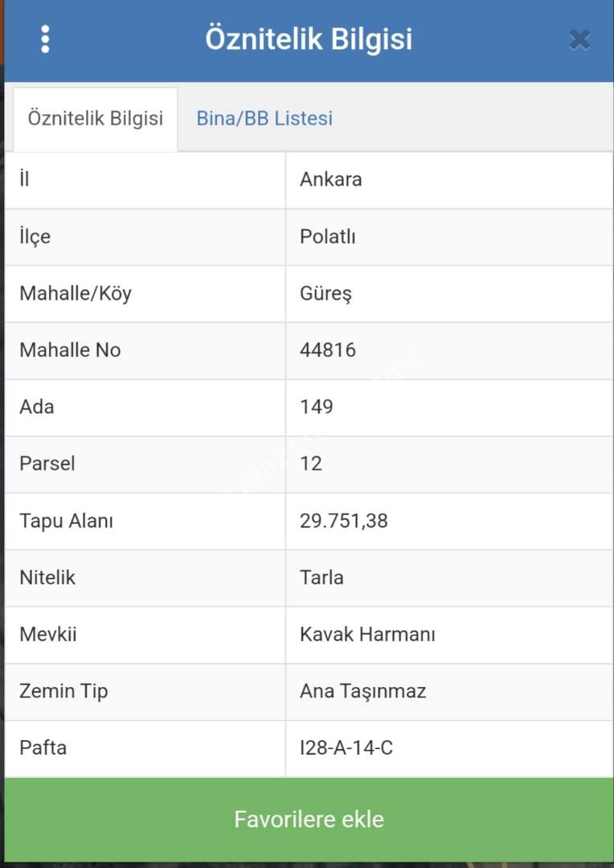Viewport: 614px width, 868px height.
Task: Open the three-dot options menu
Action: pyautogui.click(x=45, y=39)
